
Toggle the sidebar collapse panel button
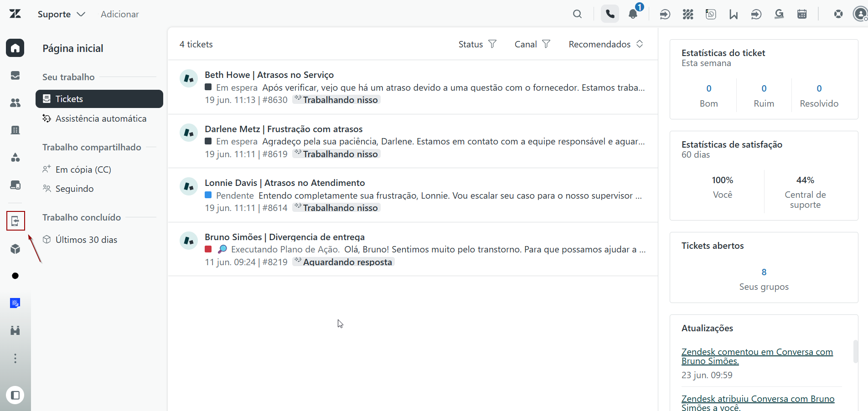[15, 395]
